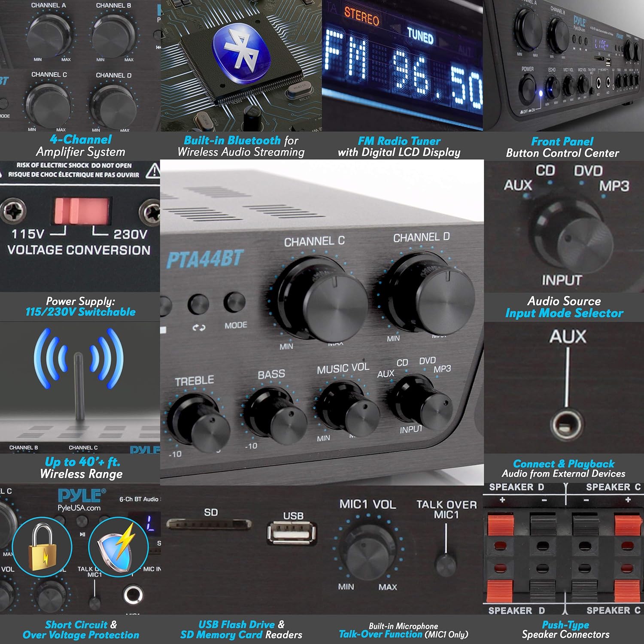Click the red Speaker D positive top terminal
Screen dimensions: 644x644
(501, 525)
